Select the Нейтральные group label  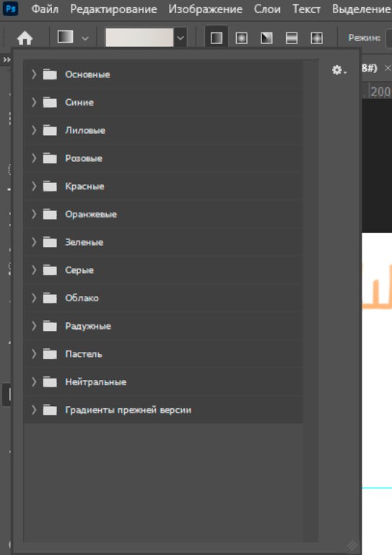96,382
